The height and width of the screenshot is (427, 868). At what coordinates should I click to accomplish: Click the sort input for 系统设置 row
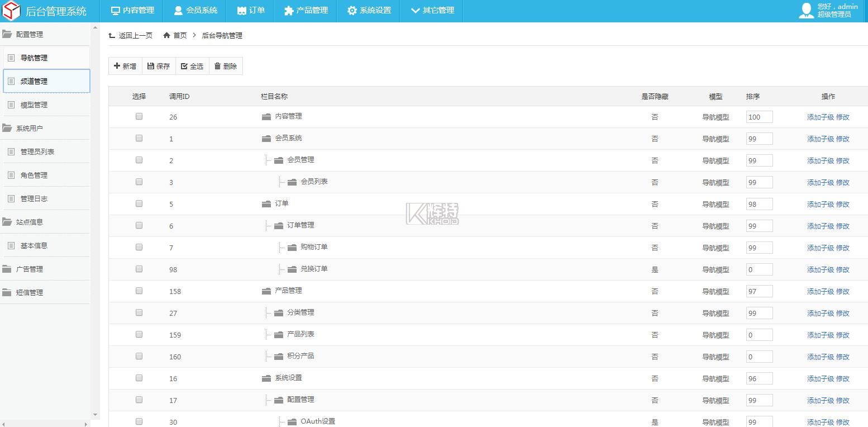[759, 378]
